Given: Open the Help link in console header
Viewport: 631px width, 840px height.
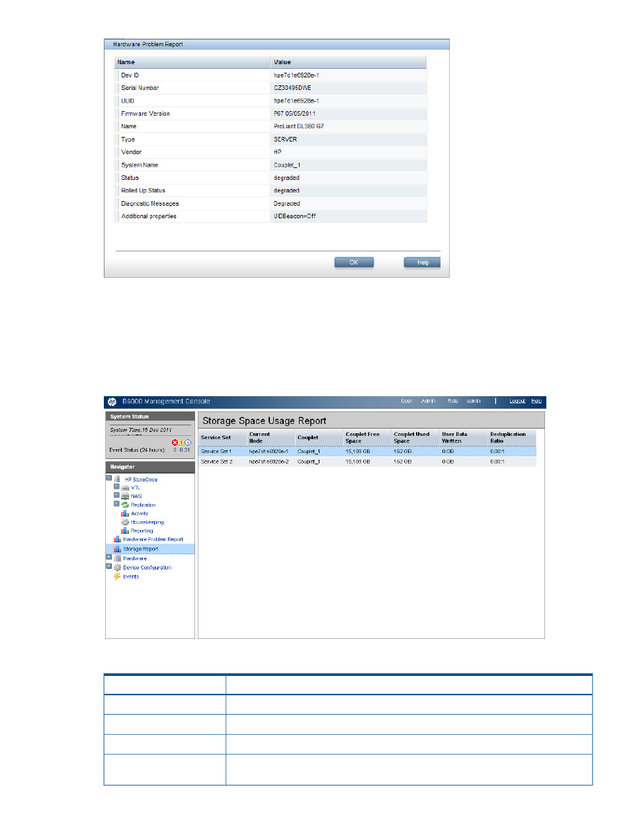Looking at the screenshot, I should pos(536,401).
